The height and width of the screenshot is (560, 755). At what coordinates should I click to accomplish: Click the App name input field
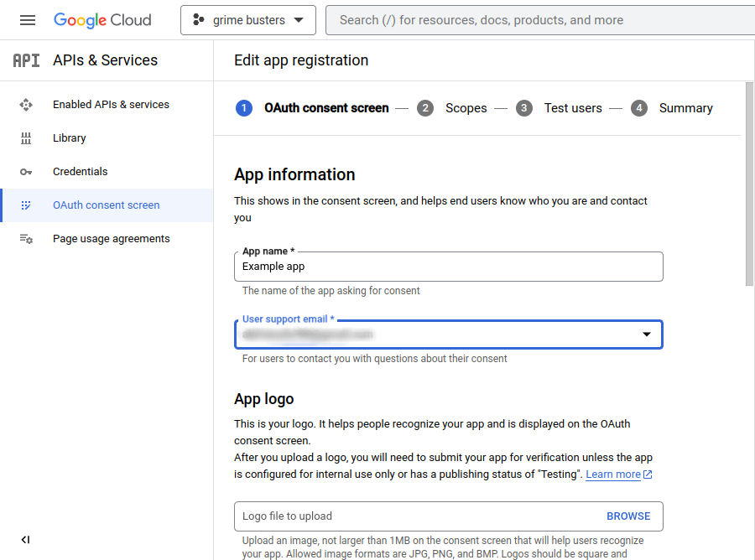tap(449, 267)
